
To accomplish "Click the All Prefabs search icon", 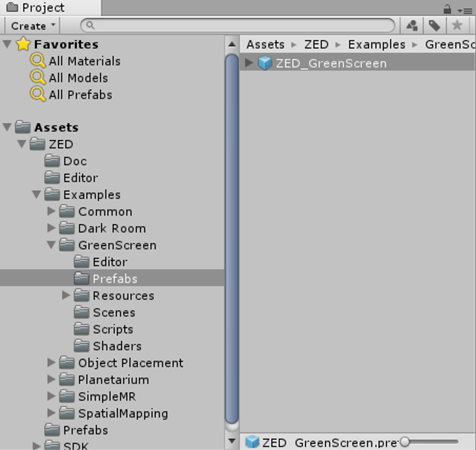I will (38, 95).
